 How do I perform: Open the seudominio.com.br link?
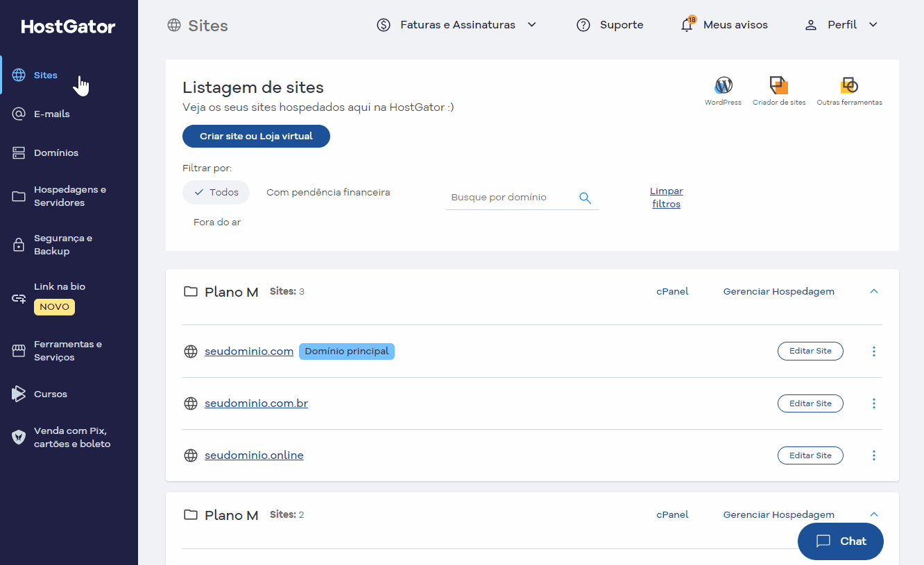(256, 403)
